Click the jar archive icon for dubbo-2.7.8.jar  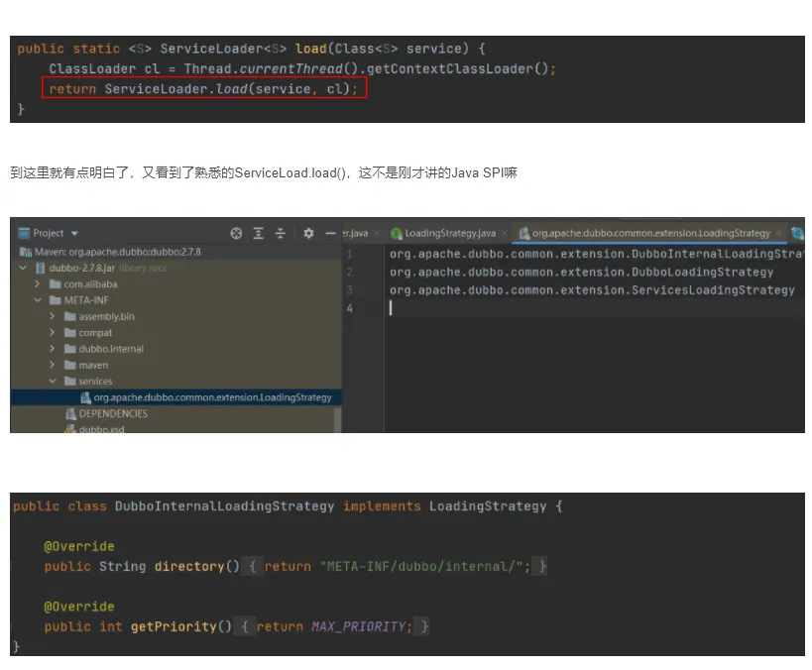(x=40, y=269)
